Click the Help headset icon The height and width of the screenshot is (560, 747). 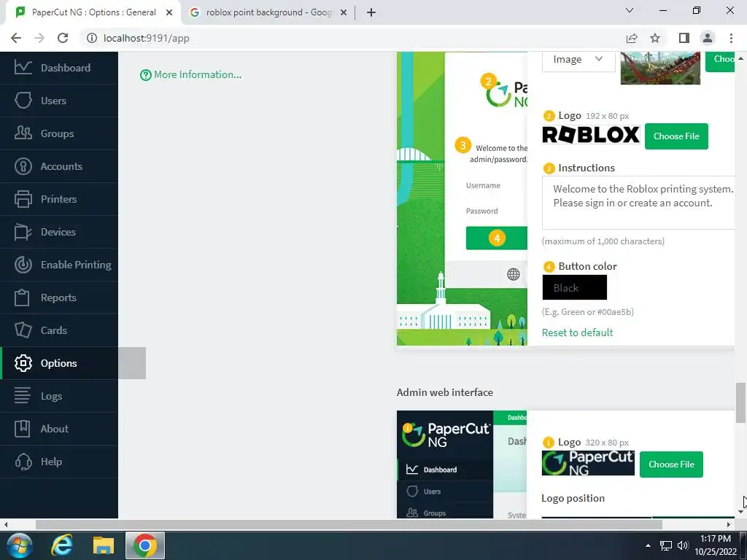point(23,462)
